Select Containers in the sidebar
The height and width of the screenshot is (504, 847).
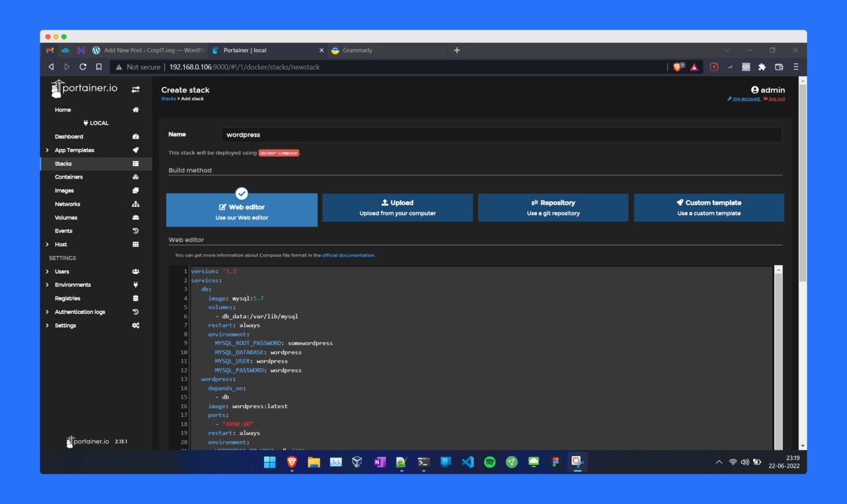point(68,177)
